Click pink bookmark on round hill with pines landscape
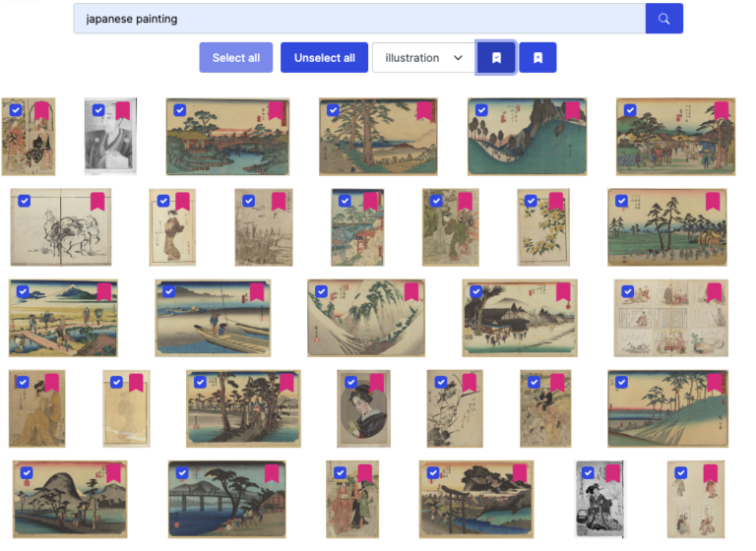Viewport: 756px width, 551px height. click(113, 473)
